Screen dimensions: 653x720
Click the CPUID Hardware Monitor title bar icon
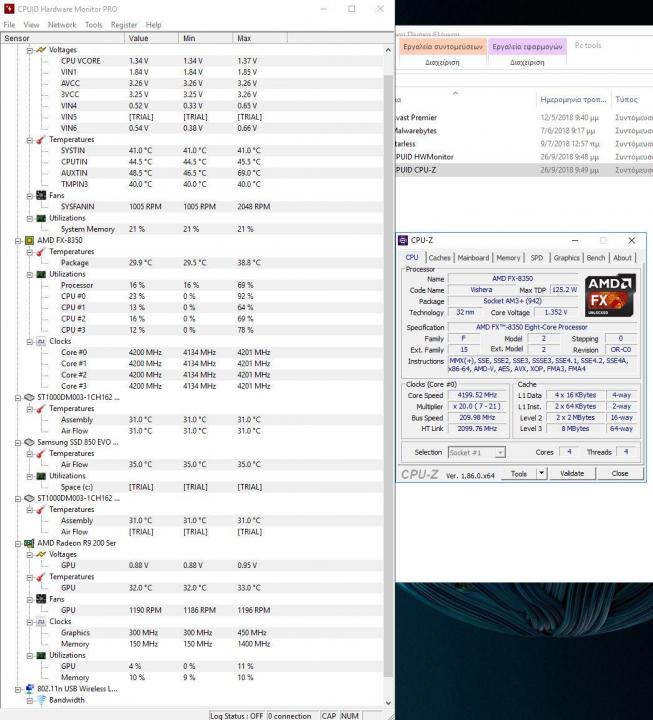point(9,9)
